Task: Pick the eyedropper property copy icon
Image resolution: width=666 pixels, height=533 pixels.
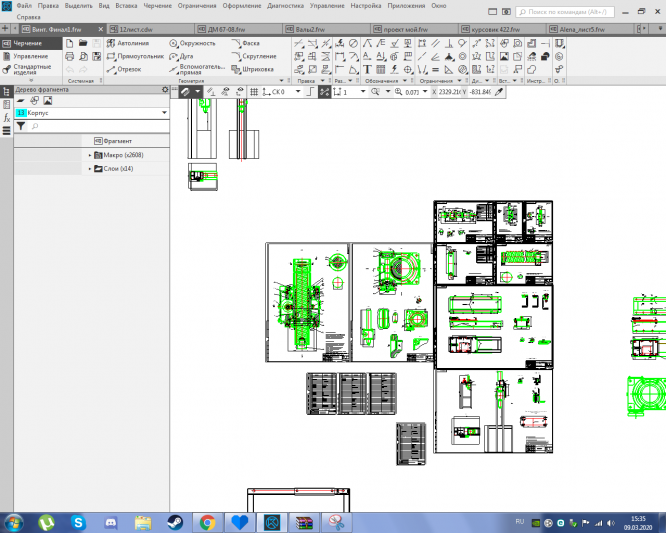Action: tap(499, 92)
